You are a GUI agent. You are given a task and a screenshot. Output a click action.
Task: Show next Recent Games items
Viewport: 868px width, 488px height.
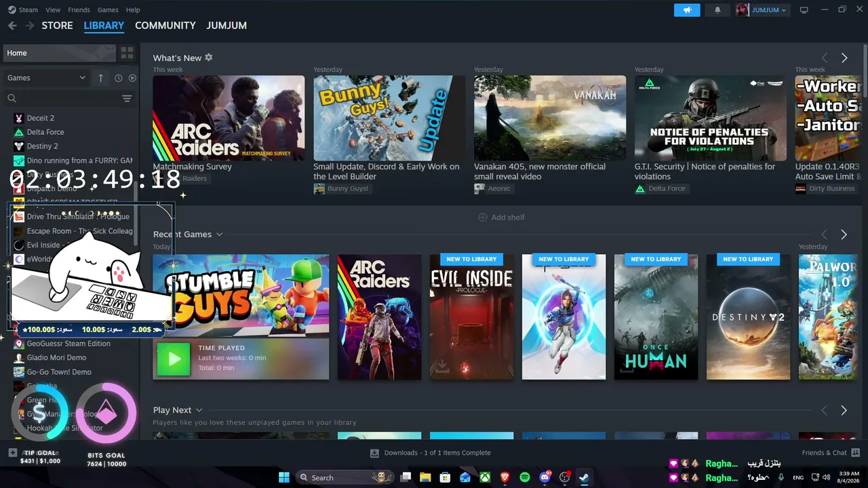tap(844, 235)
